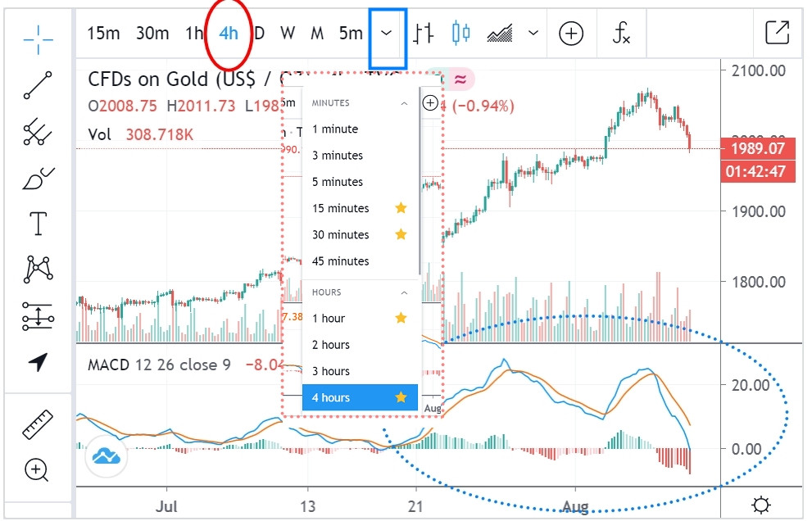Toggle favorite star for 30 minutes

[x=401, y=234]
